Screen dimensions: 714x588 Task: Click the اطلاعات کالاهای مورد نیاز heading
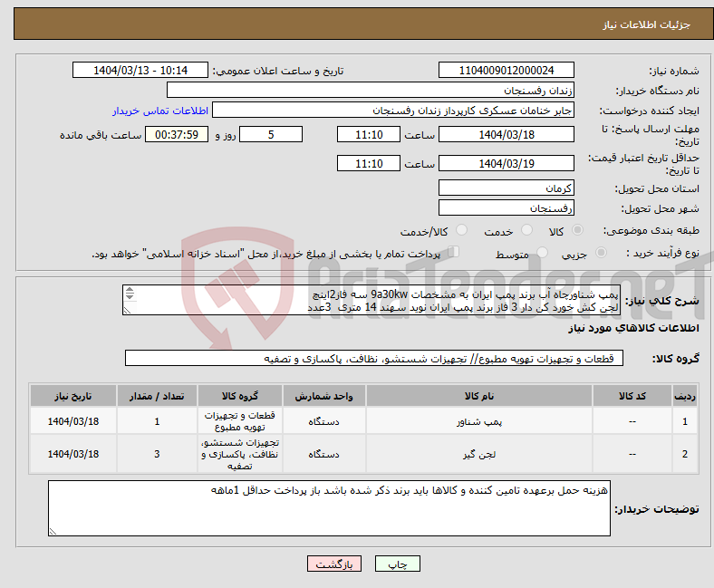[633, 328]
